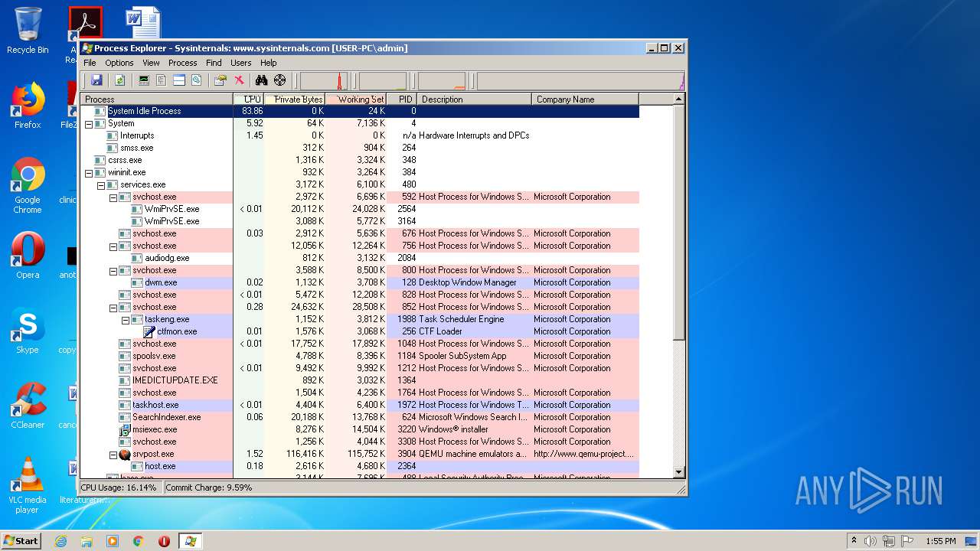Open Windows Media Player taskbar icon
Image resolution: width=980 pixels, height=551 pixels.
[113, 541]
